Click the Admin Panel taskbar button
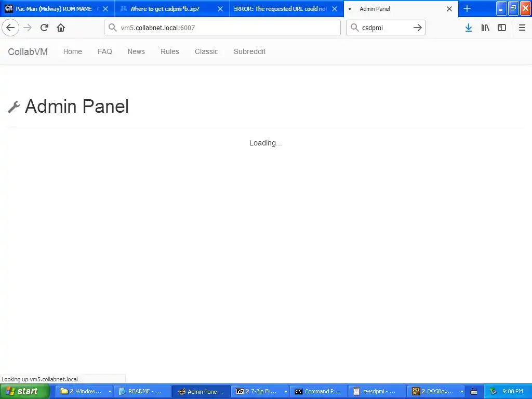 coord(201,391)
